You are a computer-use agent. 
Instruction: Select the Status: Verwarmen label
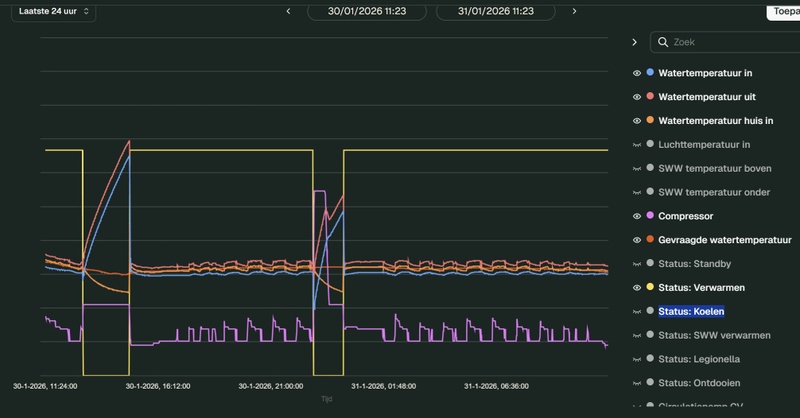click(x=702, y=288)
